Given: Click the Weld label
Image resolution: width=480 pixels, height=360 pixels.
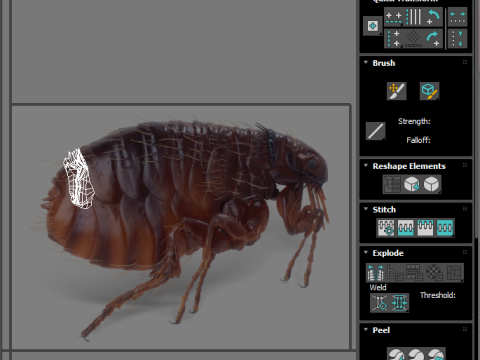Looking at the screenshot, I should [x=378, y=287].
